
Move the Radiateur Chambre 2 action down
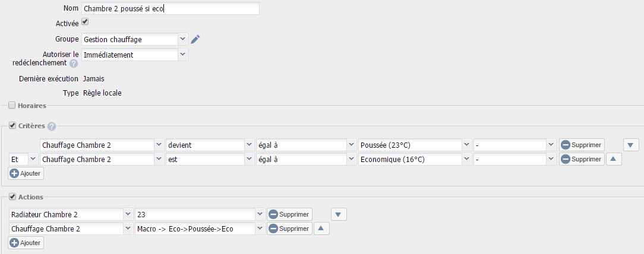tap(339, 214)
